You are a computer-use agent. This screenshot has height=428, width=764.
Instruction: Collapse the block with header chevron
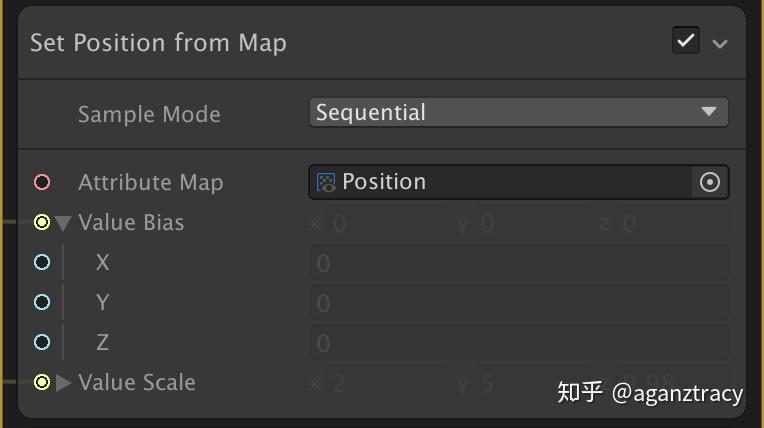tap(720, 43)
